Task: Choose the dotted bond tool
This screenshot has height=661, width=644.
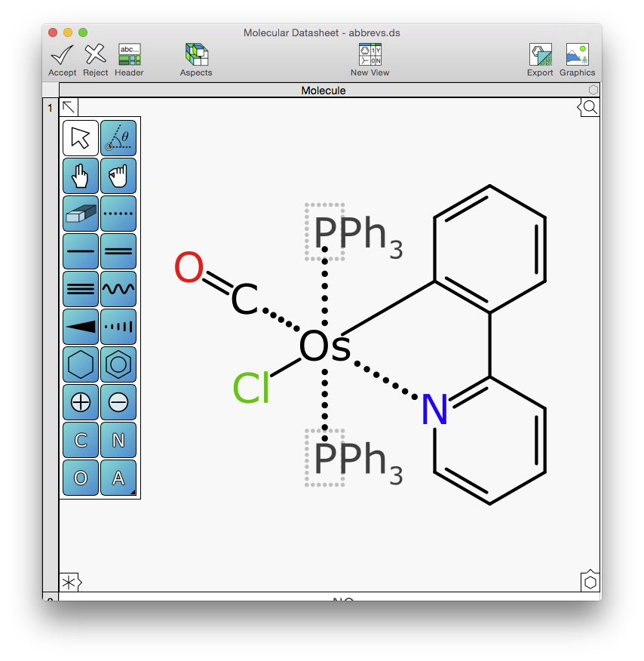Action: tap(118, 214)
